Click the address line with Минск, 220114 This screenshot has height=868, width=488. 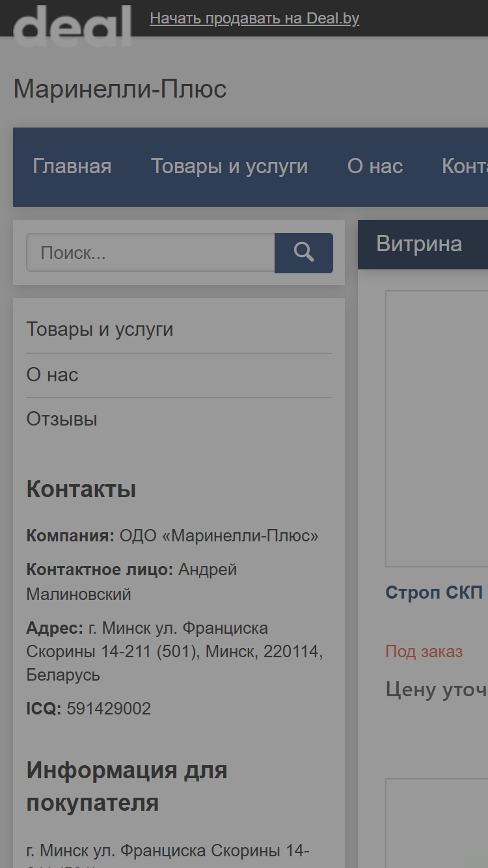tap(174, 651)
